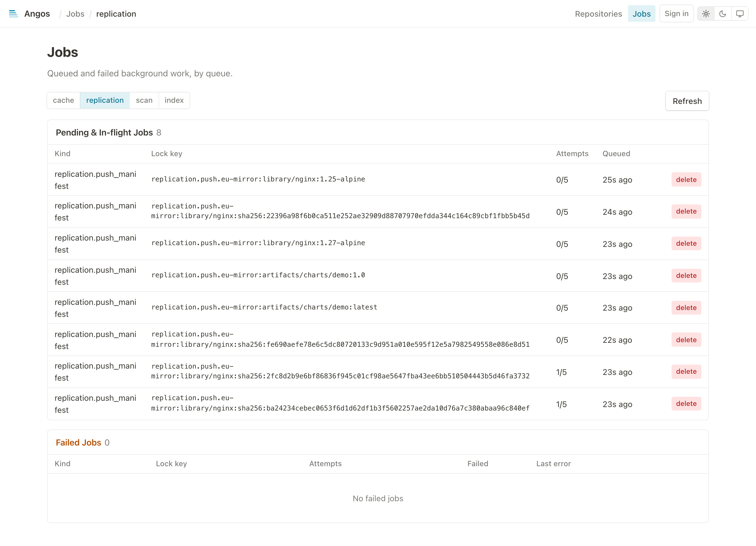Viewport: 756px width, 546px height.
Task: Open the Angos home link
Action: [x=37, y=14]
